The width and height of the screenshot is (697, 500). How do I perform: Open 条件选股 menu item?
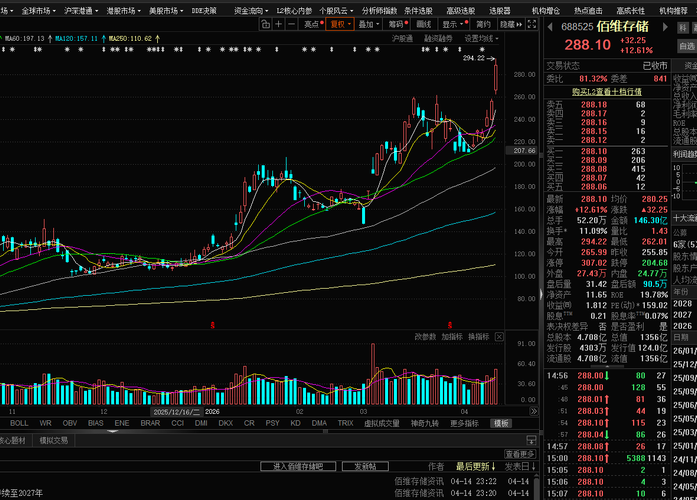coord(418,11)
